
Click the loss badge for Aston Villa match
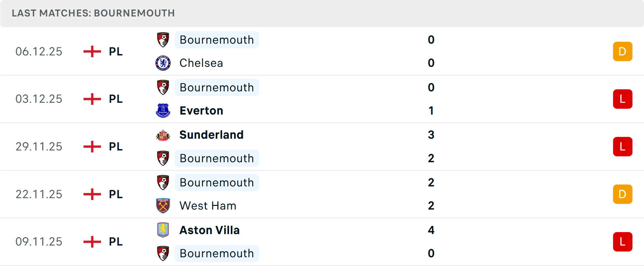(x=623, y=242)
